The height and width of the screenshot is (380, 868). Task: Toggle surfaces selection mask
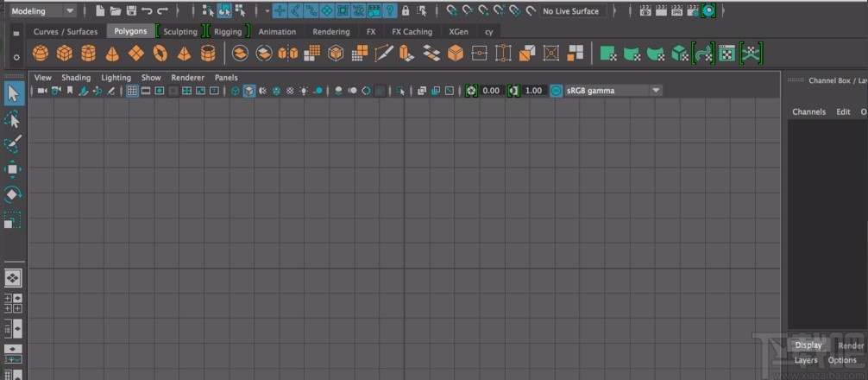pos(327,10)
